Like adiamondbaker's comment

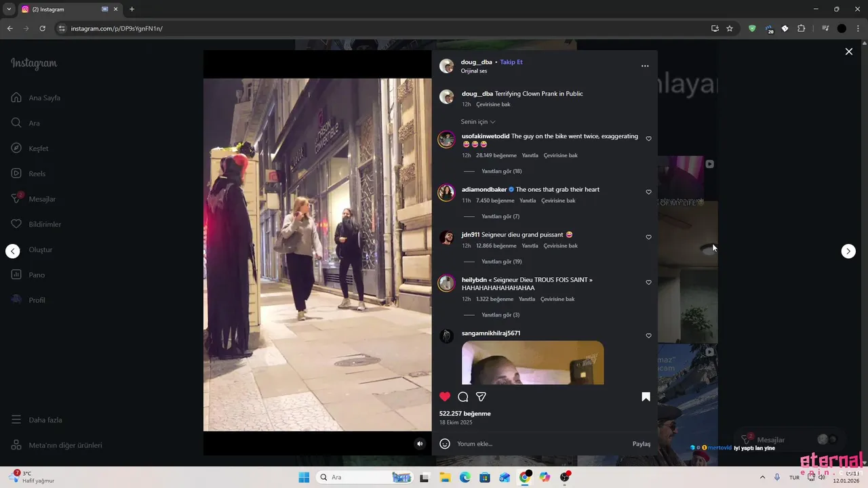click(x=648, y=192)
